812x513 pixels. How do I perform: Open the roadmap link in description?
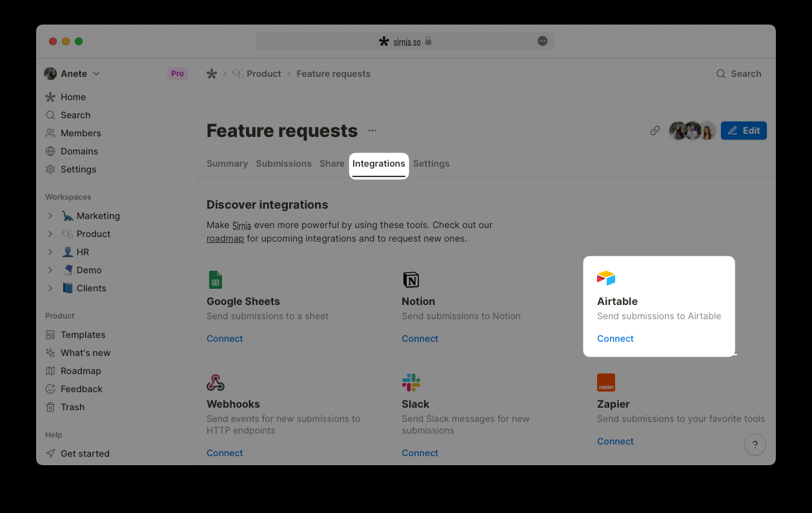[225, 238]
